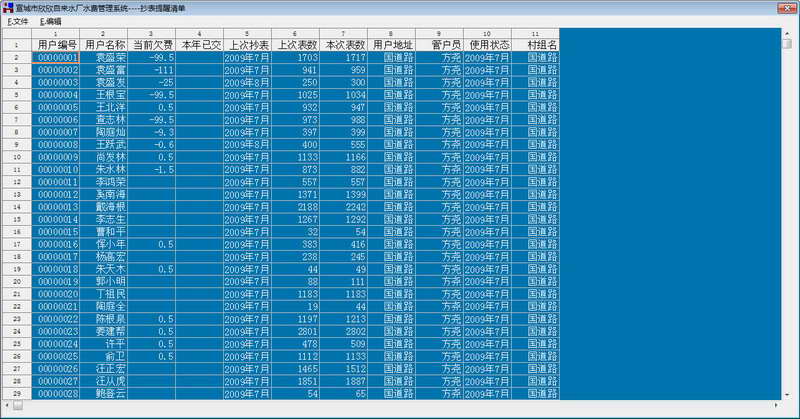Click 方尧 manager cell in row 00000002
Viewport: 800px width, 419px height.
(x=439, y=70)
